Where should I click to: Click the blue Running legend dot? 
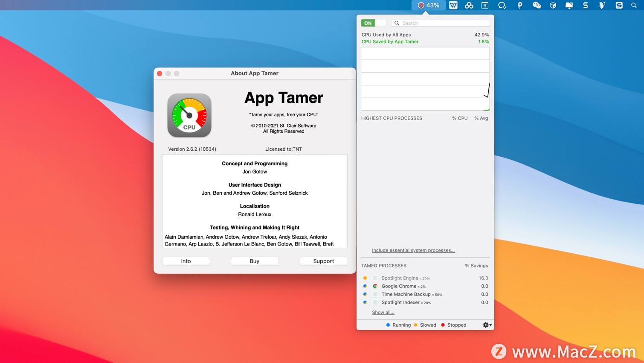click(x=388, y=325)
